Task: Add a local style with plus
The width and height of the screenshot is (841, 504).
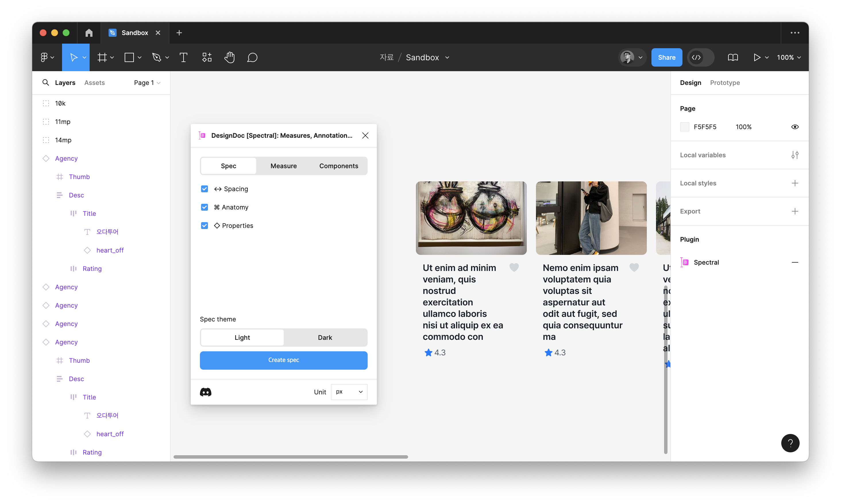Action: 794,183
